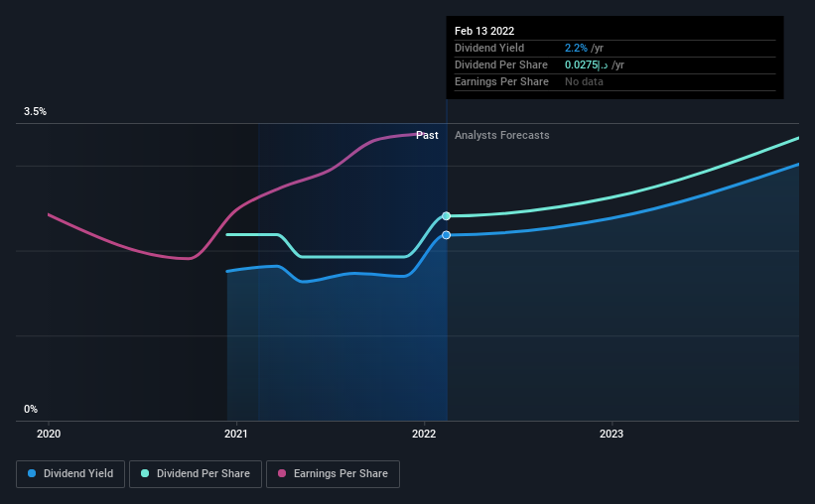Click the 2.2% Dividend Yield tooltip value

coord(576,48)
